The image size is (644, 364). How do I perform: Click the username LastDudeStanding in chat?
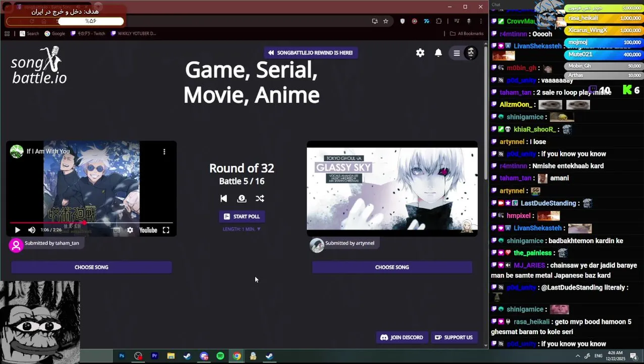[x=548, y=203]
